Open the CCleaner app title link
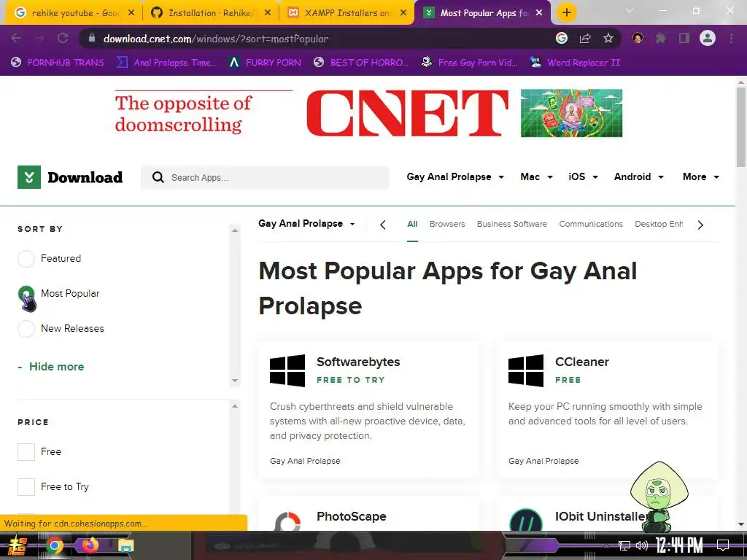The height and width of the screenshot is (560, 747). click(581, 362)
